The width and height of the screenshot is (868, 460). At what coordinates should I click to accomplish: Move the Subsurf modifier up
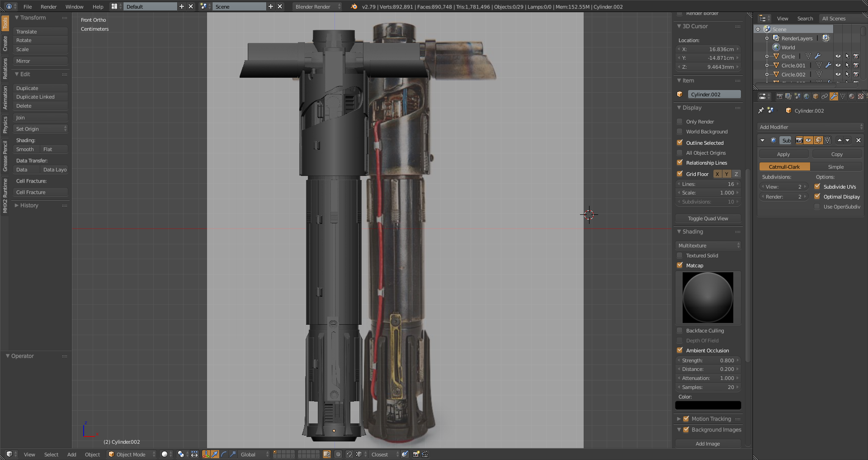pos(840,140)
